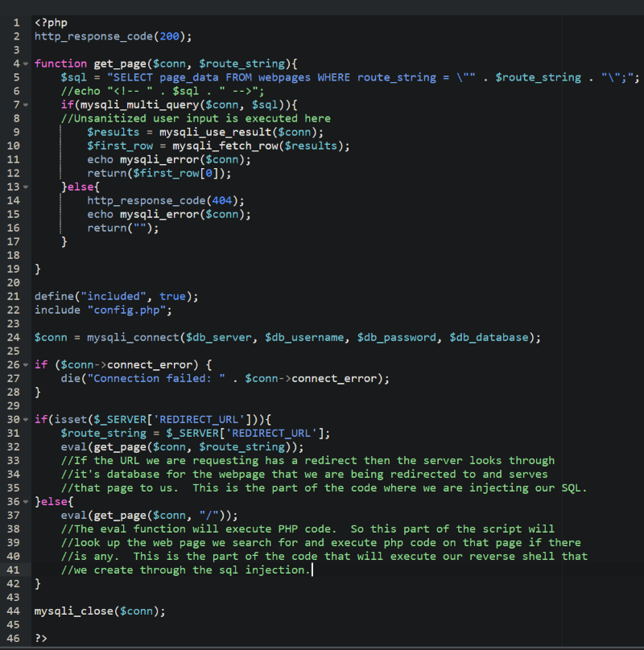
Task: Collapse the if mysqli_multi_query block on line 7
Action: [26, 105]
